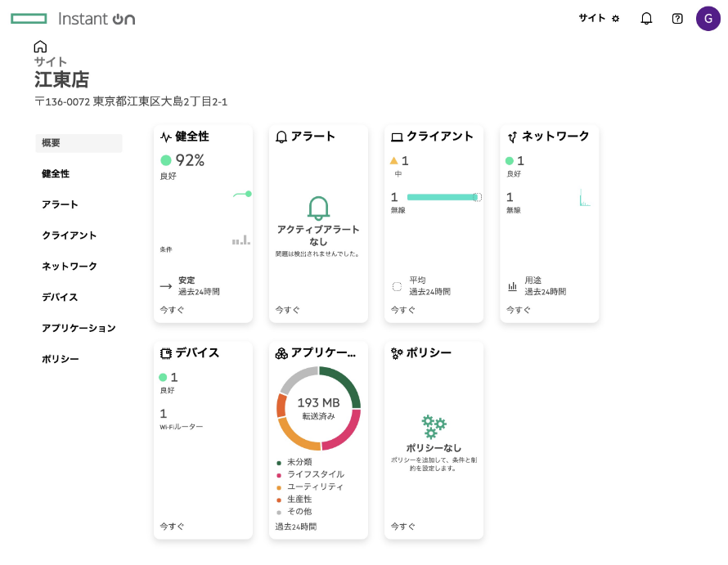Click the address 〒136-0072 text
728x565 pixels.
point(131,101)
